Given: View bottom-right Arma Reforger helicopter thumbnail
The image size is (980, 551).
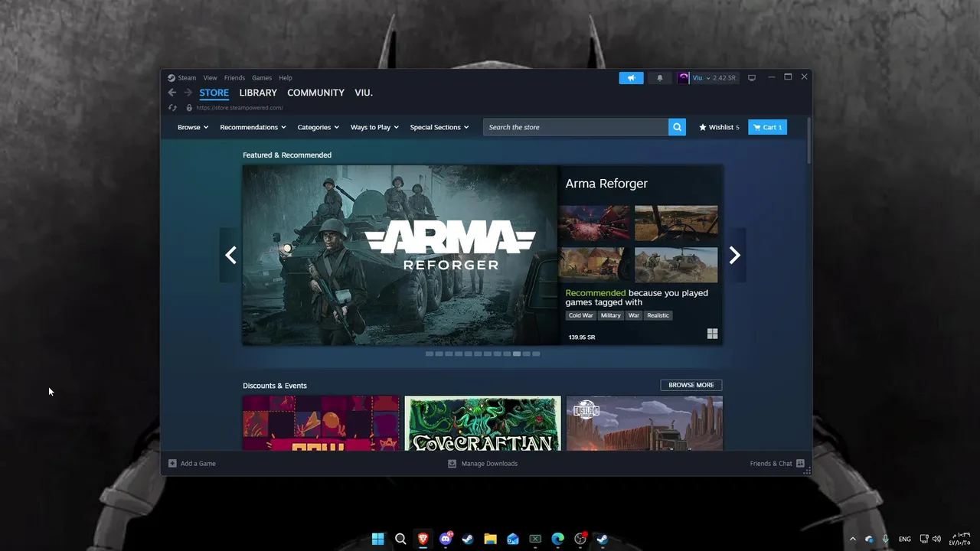Looking at the screenshot, I should pos(676,265).
